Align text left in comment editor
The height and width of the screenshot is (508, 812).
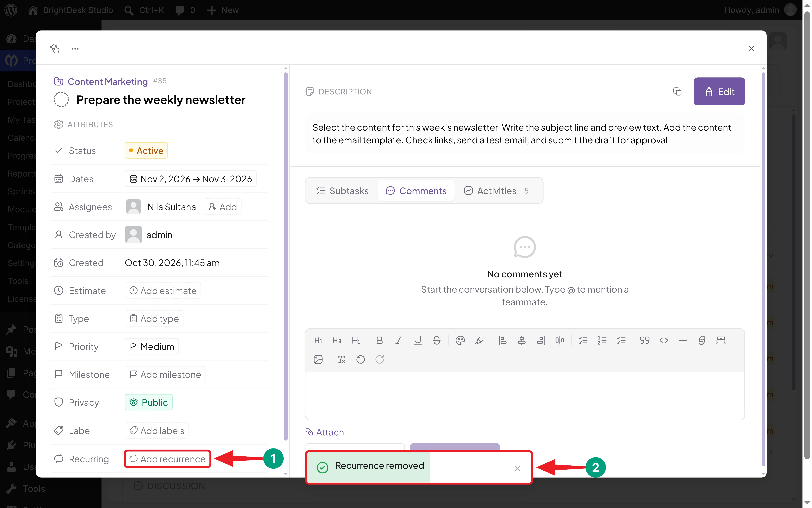point(502,340)
